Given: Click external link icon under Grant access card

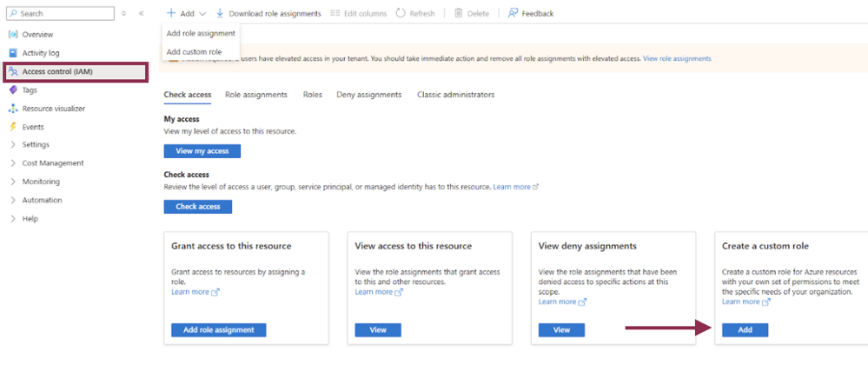Looking at the screenshot, I should pyautogui.click(x=215, y=292).
